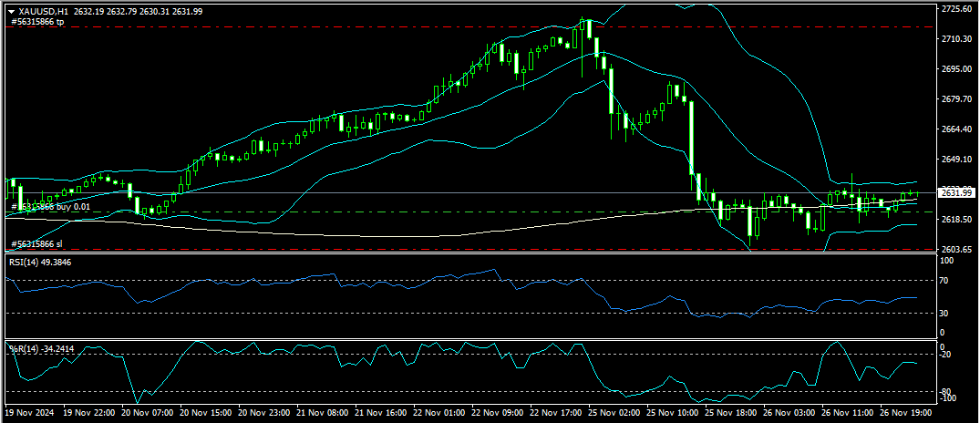
Task: Click the current price tag 2631.99
Action: coord(955,192)
